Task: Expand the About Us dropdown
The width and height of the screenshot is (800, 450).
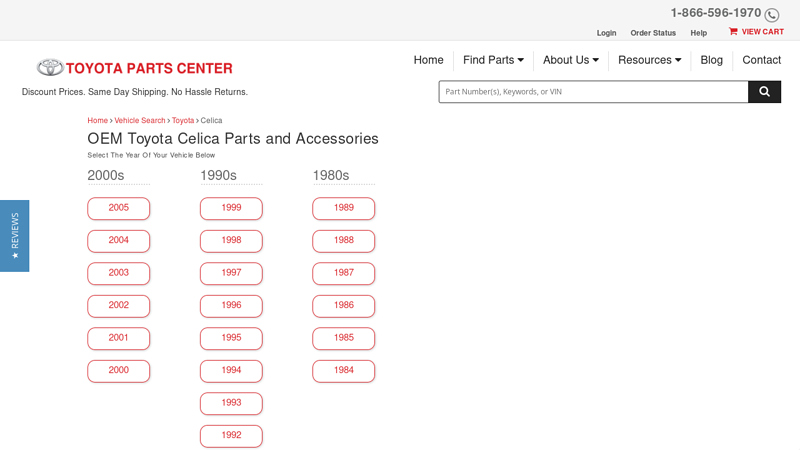Action: [570, 60]
